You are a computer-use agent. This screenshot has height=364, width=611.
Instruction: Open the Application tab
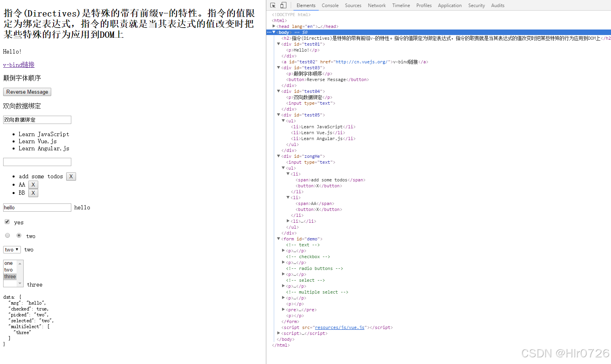(x=449, y=5)
